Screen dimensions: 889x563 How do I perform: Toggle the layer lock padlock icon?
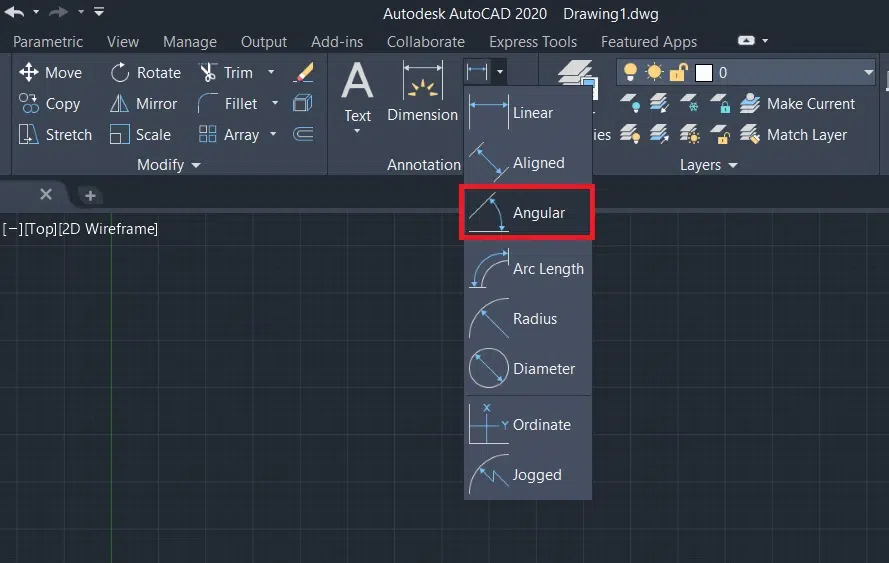click(x=679, y=72)
